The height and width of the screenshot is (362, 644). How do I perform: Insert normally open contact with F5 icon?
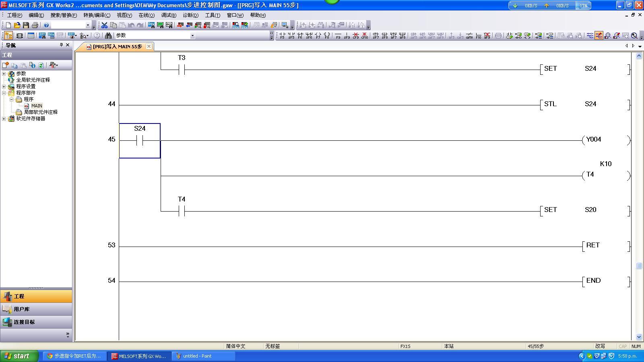pos(282,36)
